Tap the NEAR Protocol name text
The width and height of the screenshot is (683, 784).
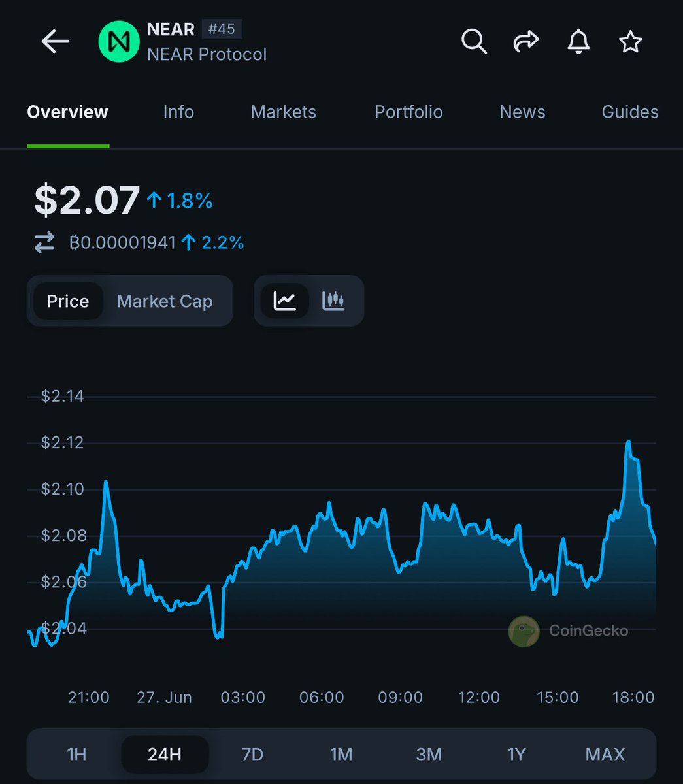[x=207, y=54]
